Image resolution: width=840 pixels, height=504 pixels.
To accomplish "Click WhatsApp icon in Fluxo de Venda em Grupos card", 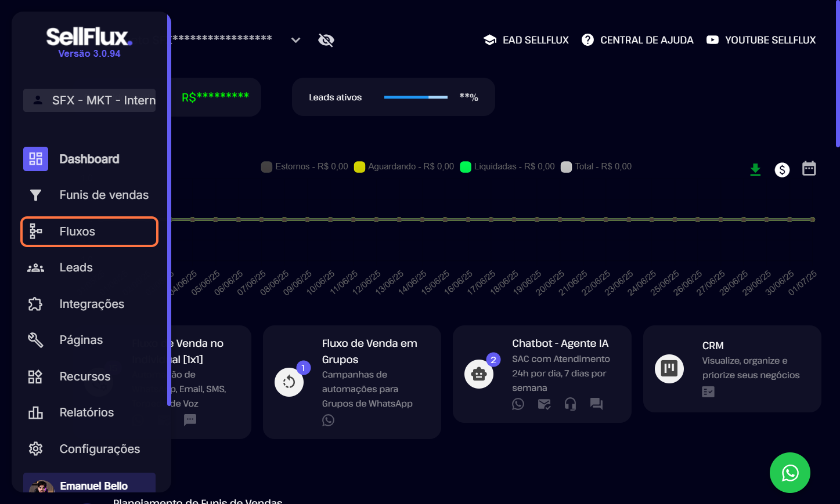I will [x=329, y=420].
